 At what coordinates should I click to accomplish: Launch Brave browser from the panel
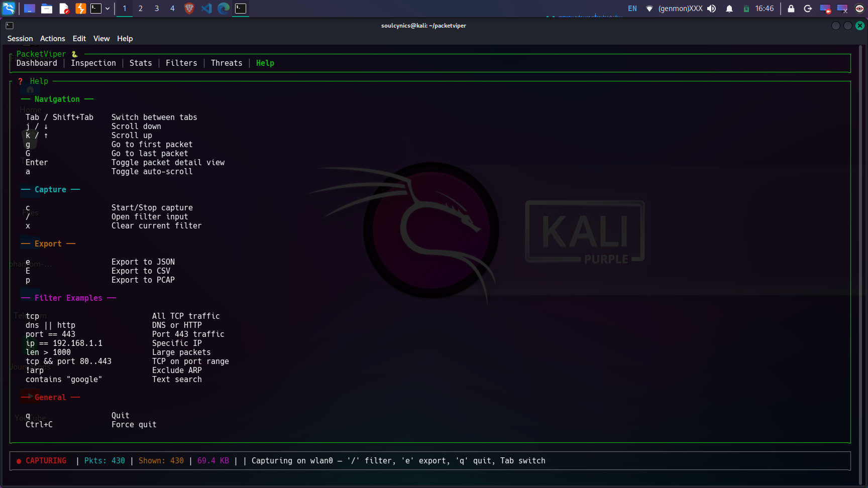pos(189,9)
